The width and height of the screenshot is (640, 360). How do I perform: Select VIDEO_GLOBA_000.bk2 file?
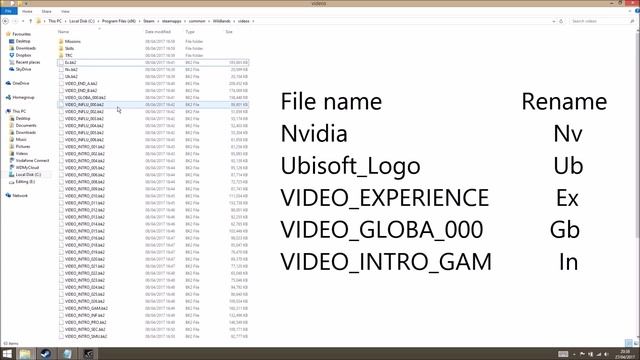[153, 98]
